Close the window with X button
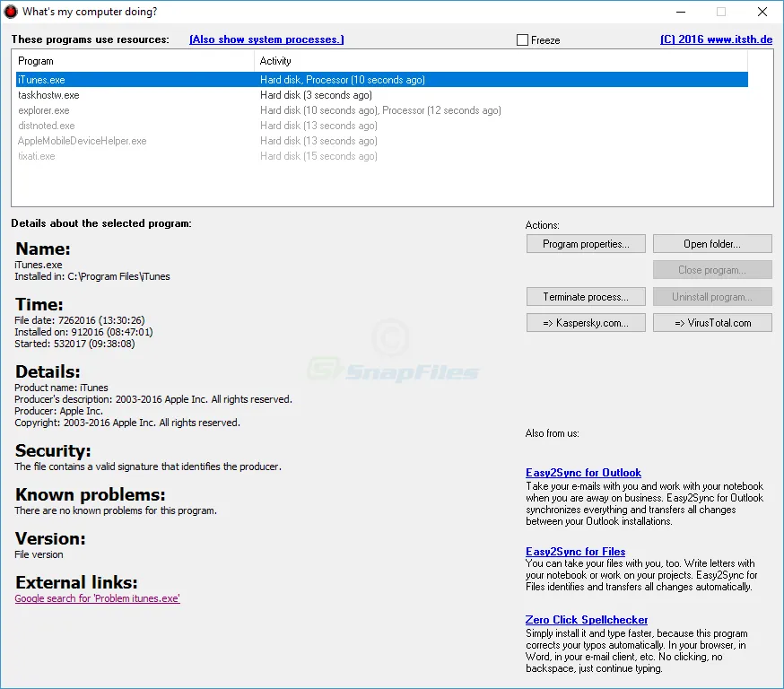784x689 pixels. pos(762,12)
